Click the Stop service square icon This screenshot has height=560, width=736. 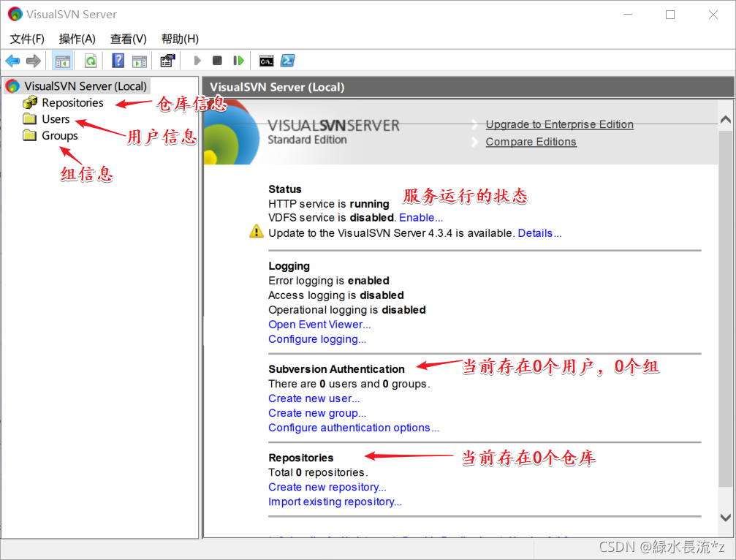click(217, 61)
